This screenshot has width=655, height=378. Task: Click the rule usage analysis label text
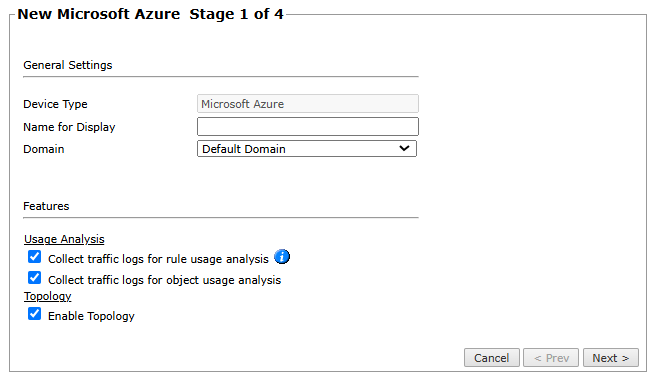pos(158,259)
